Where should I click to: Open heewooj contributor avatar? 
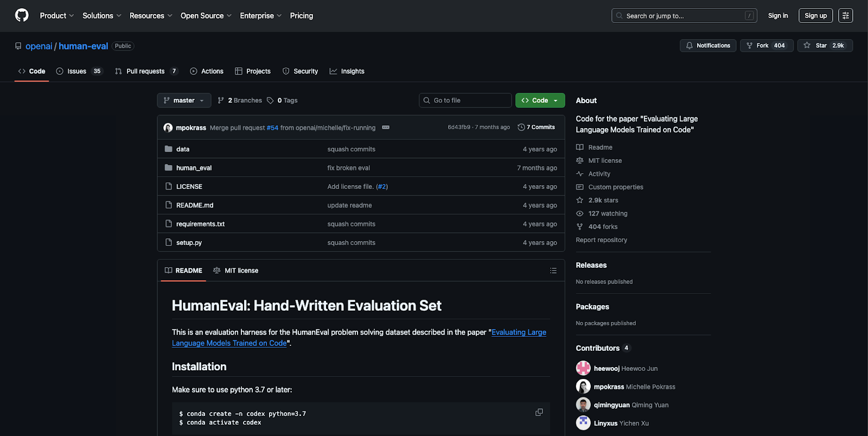(583, 368)
